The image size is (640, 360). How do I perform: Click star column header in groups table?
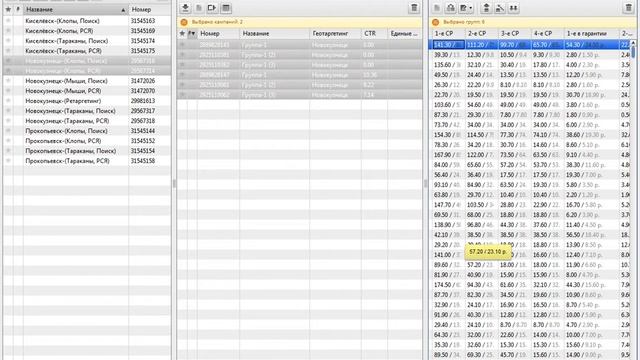(x=182, y=33)
